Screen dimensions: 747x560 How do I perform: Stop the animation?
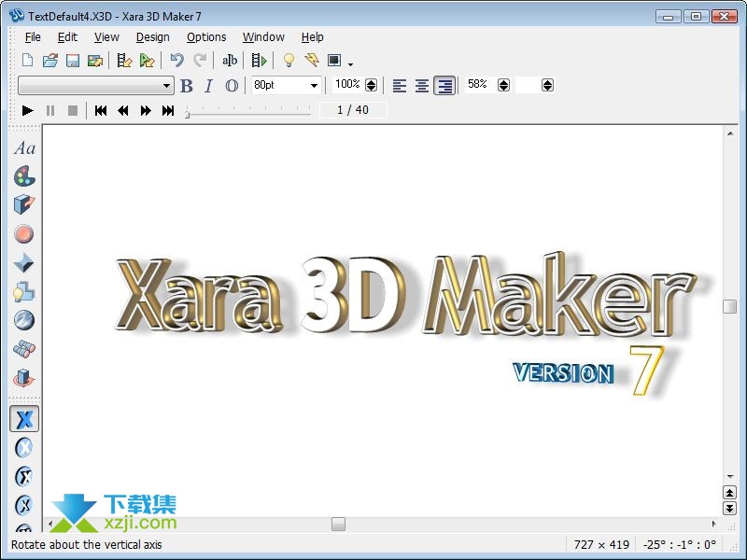coord(73,110)
